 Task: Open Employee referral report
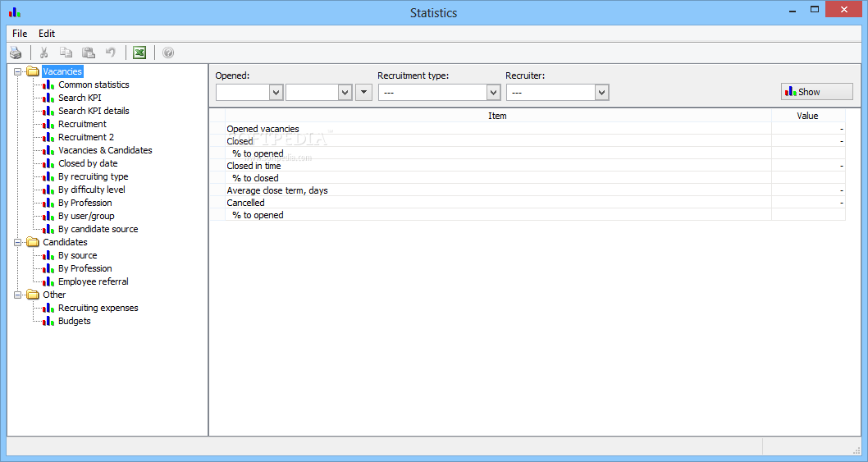point(93,281)
